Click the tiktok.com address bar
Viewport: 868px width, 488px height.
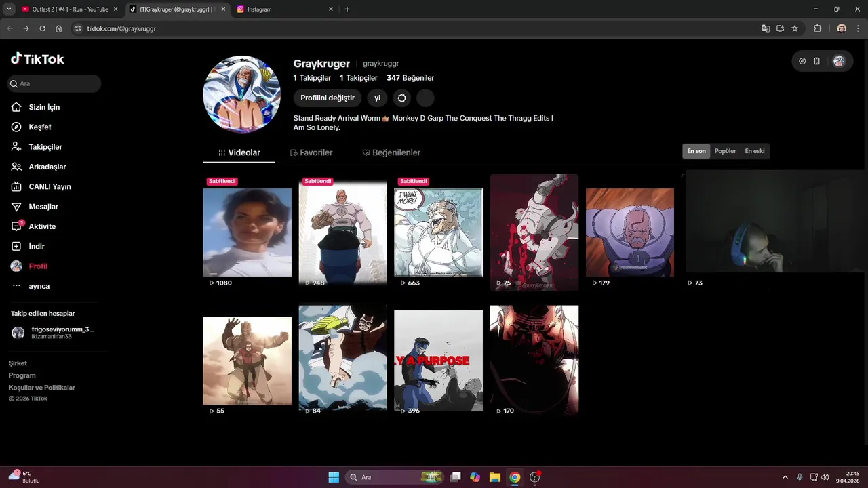click(x=414, y=28)
